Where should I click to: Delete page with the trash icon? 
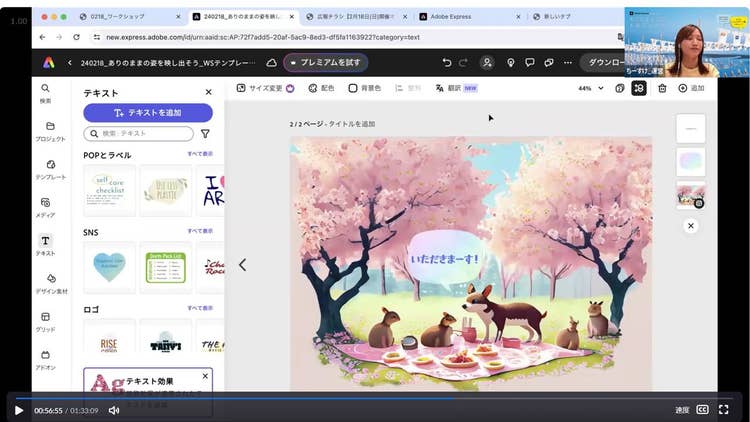(662, 88)
